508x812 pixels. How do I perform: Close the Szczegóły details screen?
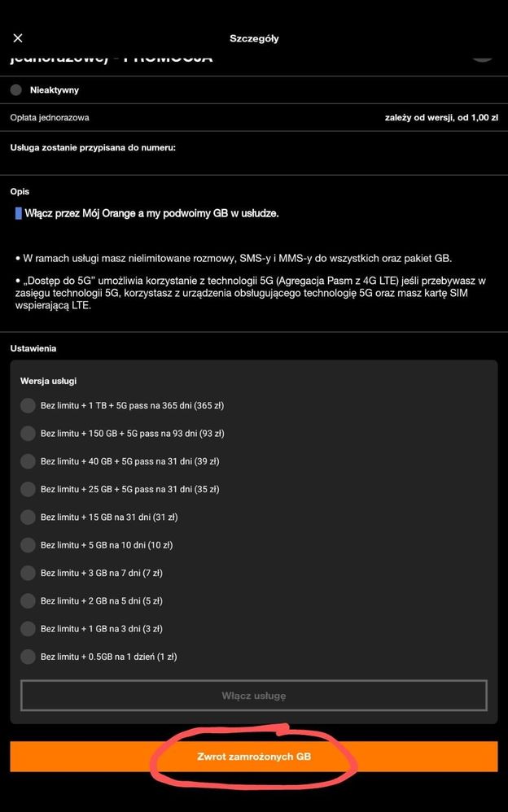coord(18,38)
